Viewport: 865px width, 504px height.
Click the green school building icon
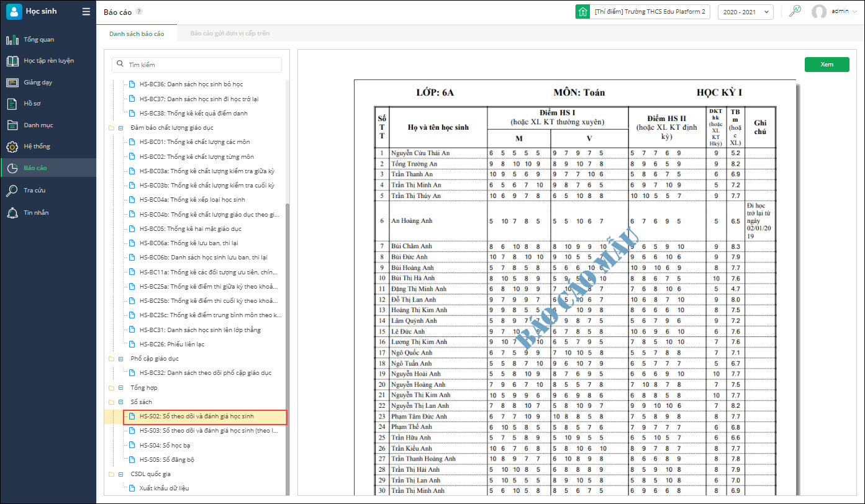click(x=582, y=12)
